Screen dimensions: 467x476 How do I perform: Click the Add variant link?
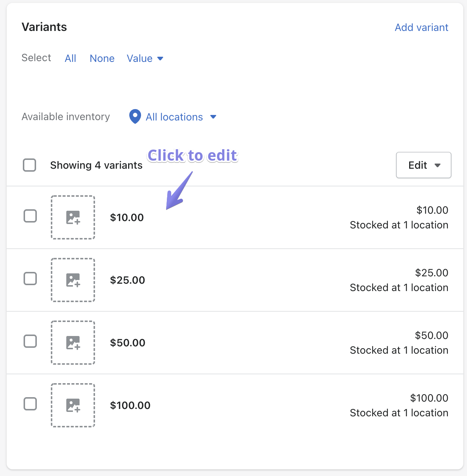(x=421, y=27)
